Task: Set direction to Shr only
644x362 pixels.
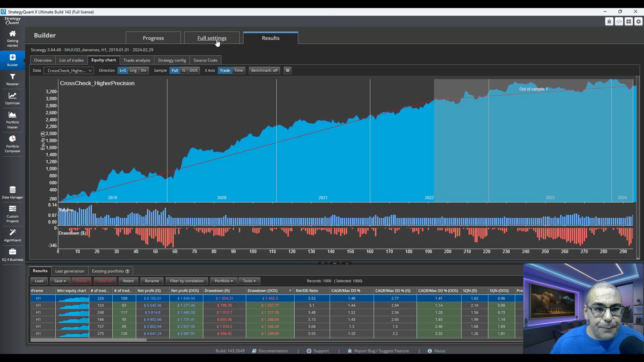Action: tap(144, 70)
